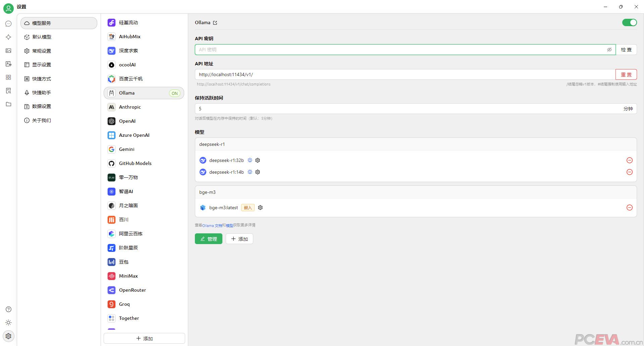Open the files folder sidebar icon
Screen dimensions: 644x346
[x=8, y=104]
